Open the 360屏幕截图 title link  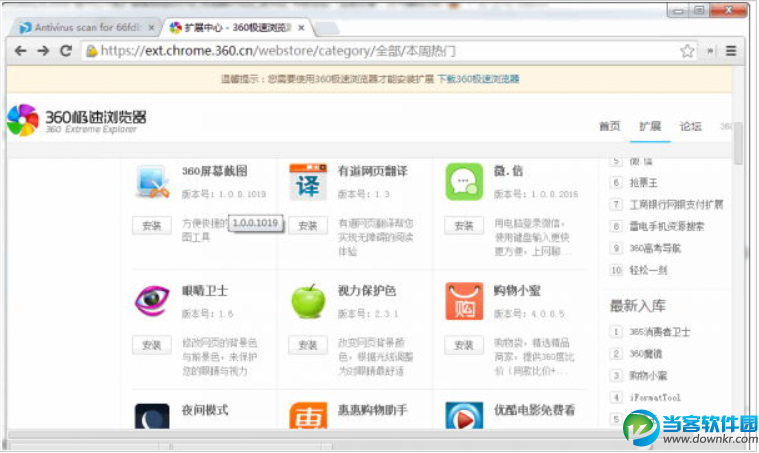214,171
